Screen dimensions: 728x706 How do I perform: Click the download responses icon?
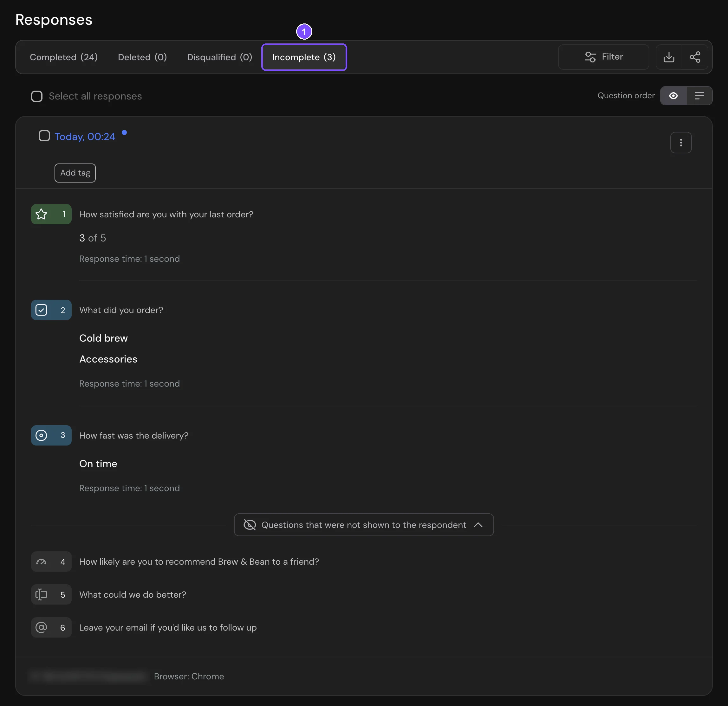point(669,57)
